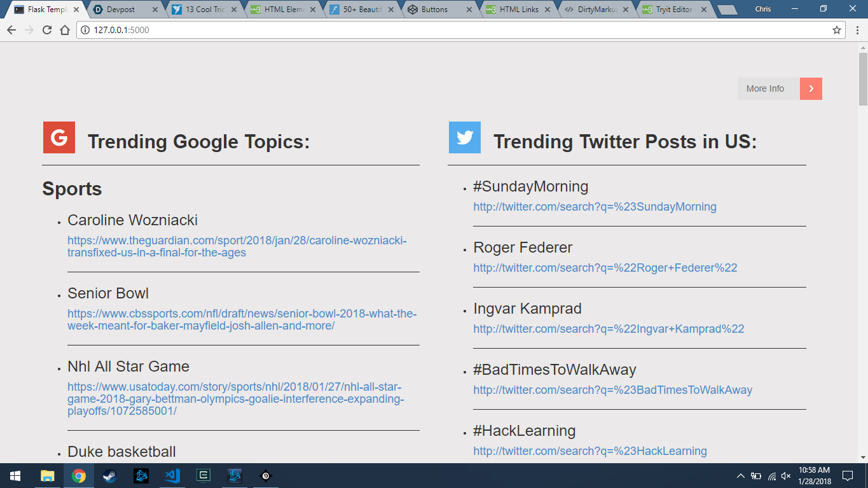Bookmark this page with the star icon
Screen dimensions: 868x488
837,30
